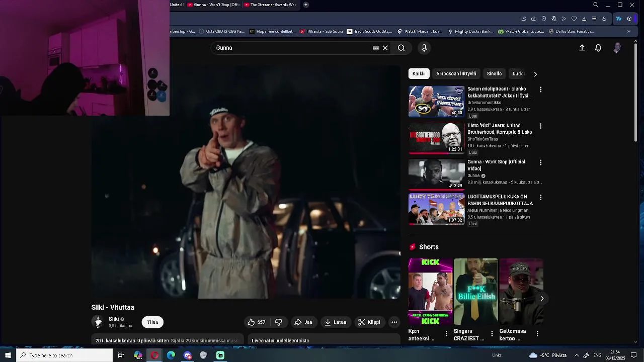Viewport: 644px width, 362px height.
Task: Switch to Gunna - Won't Stop browser tab
Action: (x=213, y=5)
